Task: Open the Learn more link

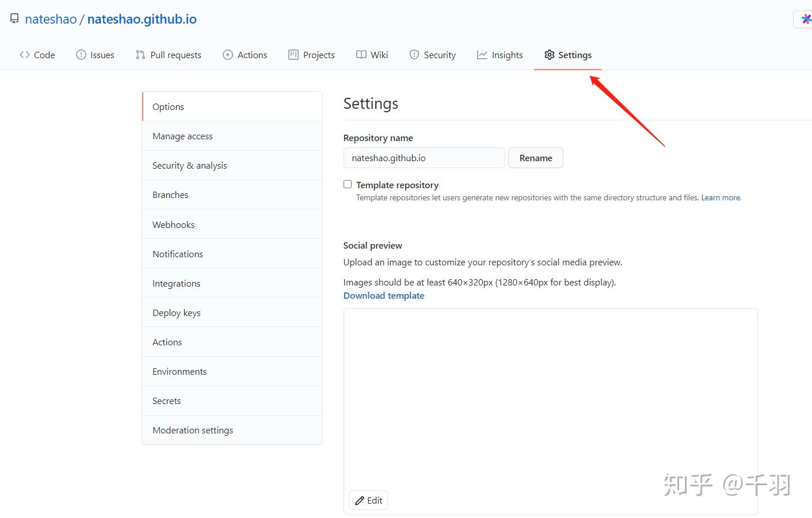Action: click(720, 198)
